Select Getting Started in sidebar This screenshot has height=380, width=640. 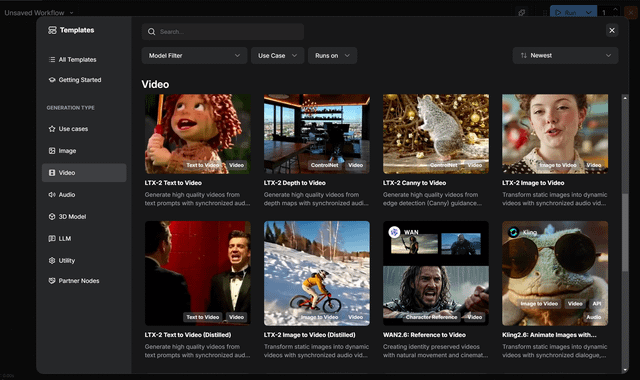click(x=84, y=80)
